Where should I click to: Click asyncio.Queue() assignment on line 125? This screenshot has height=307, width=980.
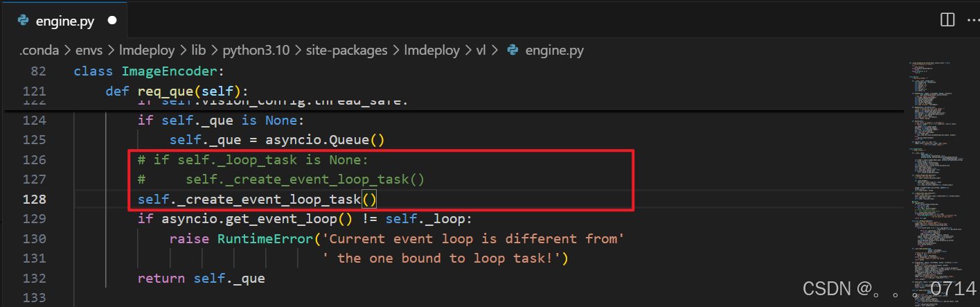click(x=276, y=140)
